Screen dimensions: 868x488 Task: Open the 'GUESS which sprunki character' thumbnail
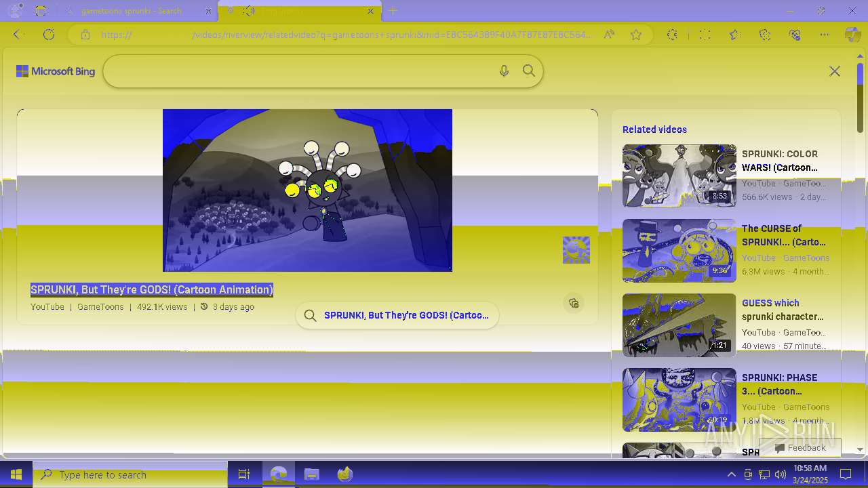(679, 325)
